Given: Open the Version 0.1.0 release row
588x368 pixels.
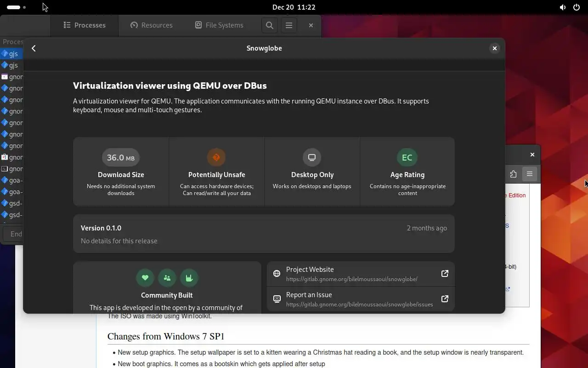Looking at the screenshot, I should click(x=264, y=234).
